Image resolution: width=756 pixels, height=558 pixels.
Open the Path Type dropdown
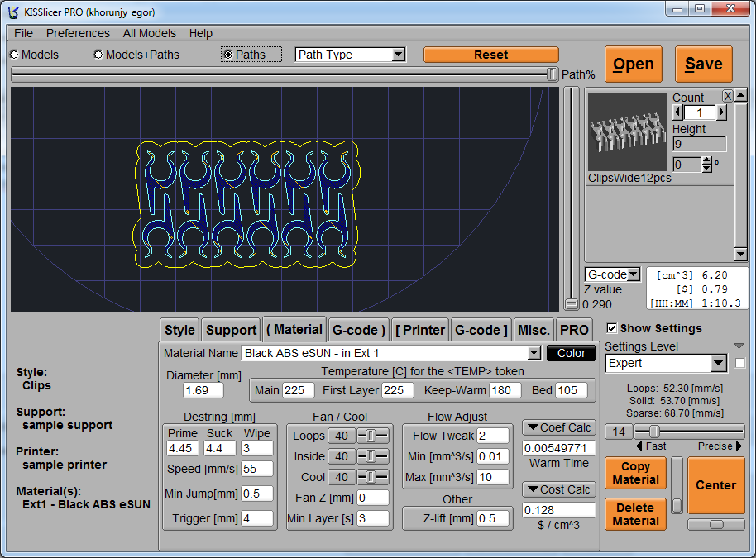pos(398,55)
